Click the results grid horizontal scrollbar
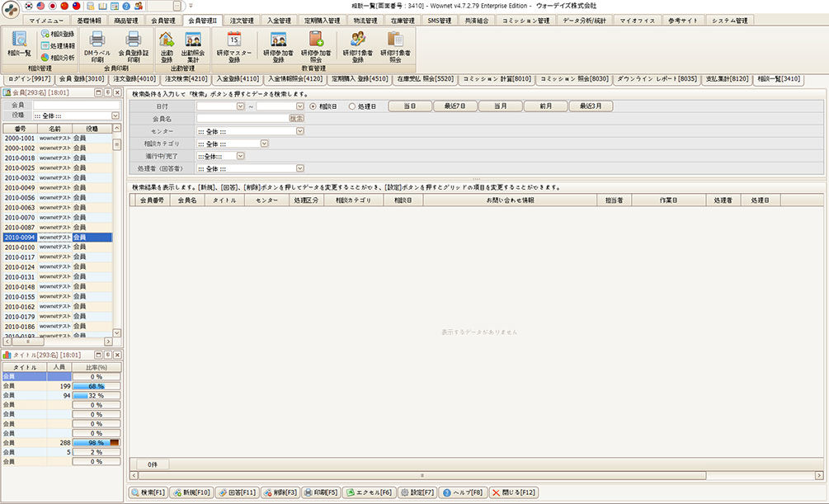This screenshot has height=504, width=829. point(422,475)
